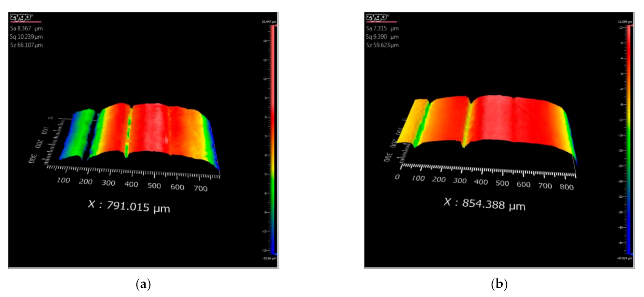This screenshot has height=297, width=644.
Task: Click the '700' X-axis tick in panel (a)
Action: 201,189
